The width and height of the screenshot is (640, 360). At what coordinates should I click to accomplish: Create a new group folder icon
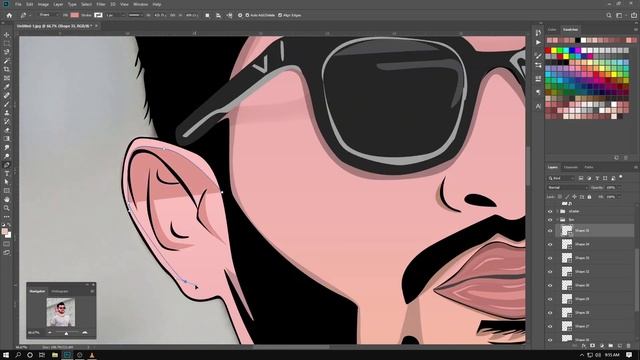tap(611, 346)
